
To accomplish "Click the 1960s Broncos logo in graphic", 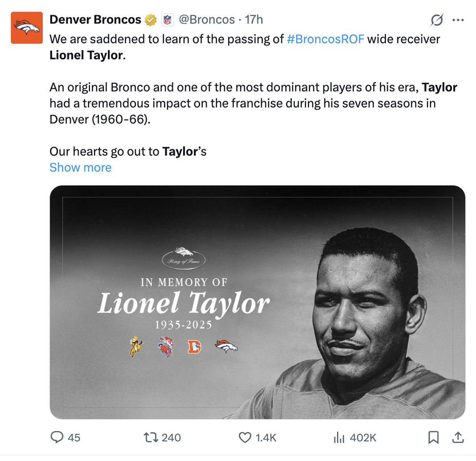I will 167,346.
